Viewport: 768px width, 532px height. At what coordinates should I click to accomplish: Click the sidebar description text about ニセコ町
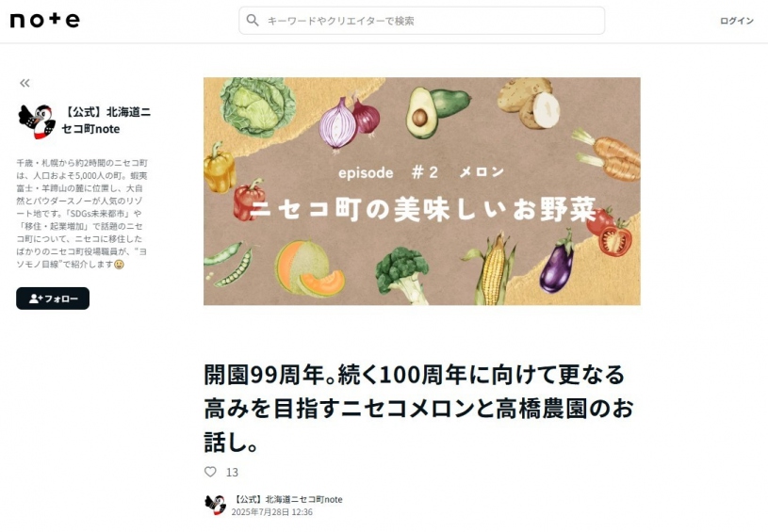pyautogui.click(x=82, y=214)
